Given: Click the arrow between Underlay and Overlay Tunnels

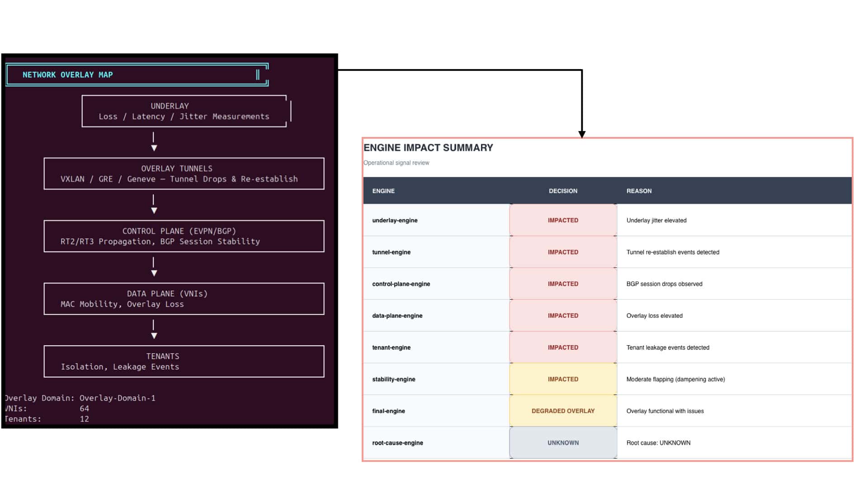Looking at the screenshot, I should pos(154,142).
